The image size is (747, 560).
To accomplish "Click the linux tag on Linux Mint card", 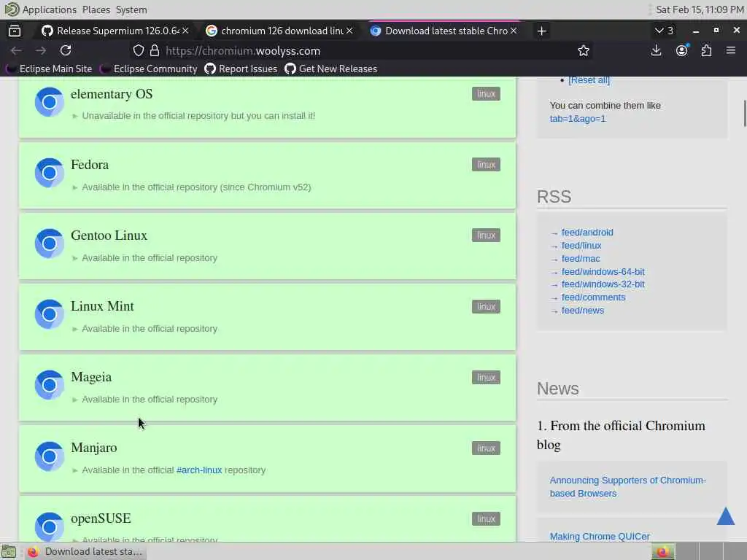I will tap(486, 306).
